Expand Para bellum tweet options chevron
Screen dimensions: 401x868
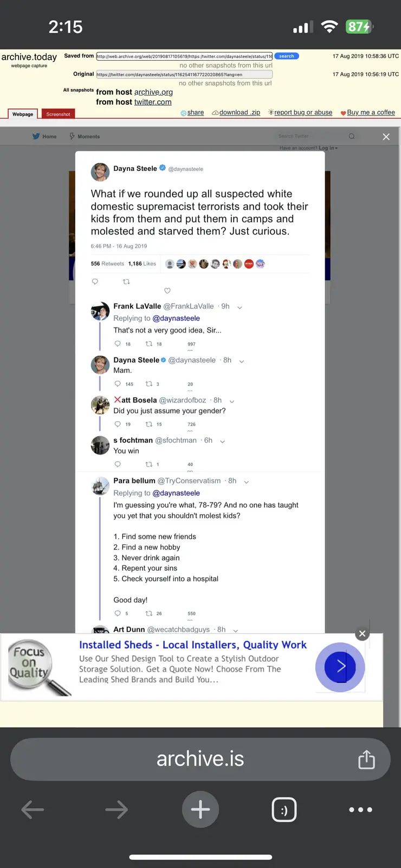(x=247, y=482)
